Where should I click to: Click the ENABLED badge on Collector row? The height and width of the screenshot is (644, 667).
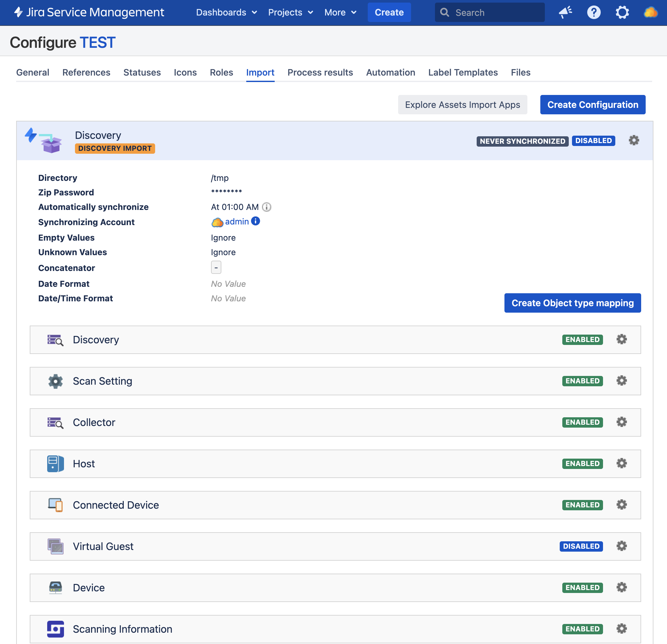tap(583, 423)
